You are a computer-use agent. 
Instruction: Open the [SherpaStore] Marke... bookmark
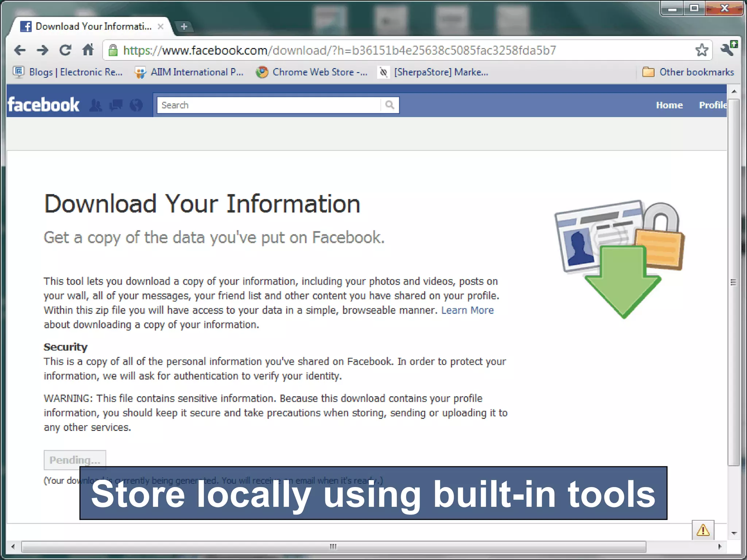(x=433, y=72)
